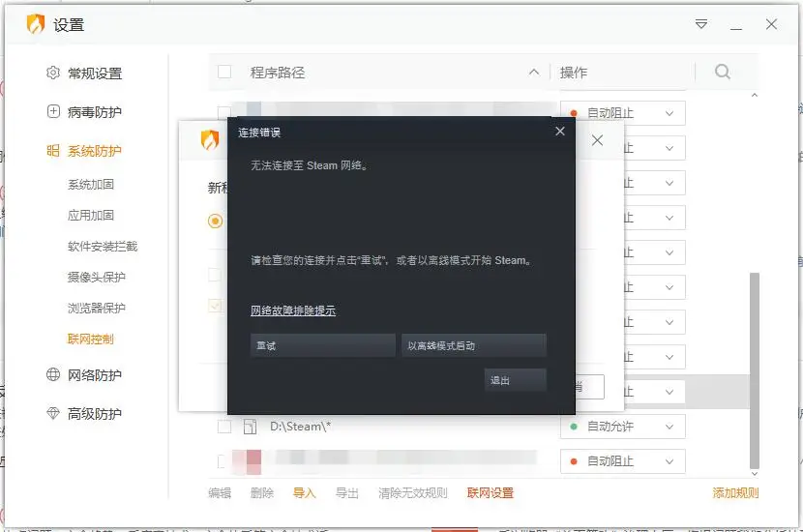The height and width of the screenshot is (532, 803).
Task: Click 添加规则 link
Action: coord(735,492)
